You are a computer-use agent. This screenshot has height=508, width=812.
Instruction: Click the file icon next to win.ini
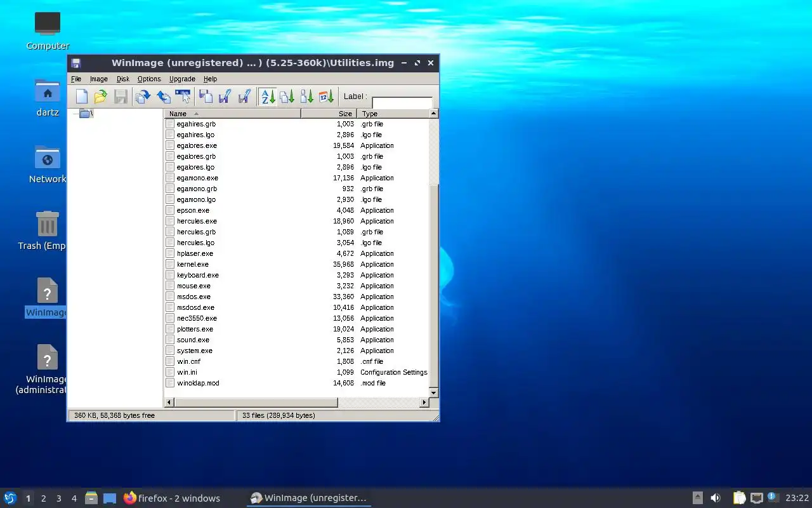tap(170, 372)
